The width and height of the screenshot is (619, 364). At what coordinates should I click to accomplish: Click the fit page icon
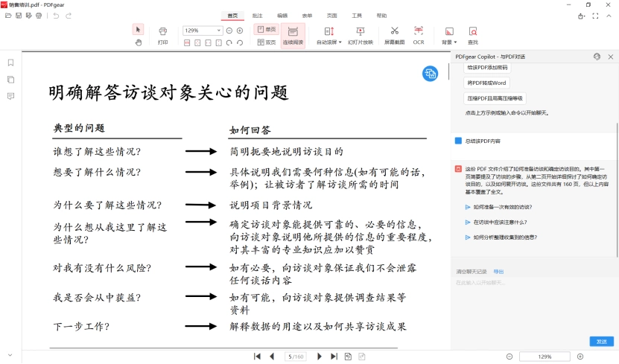tap(198, 42)
